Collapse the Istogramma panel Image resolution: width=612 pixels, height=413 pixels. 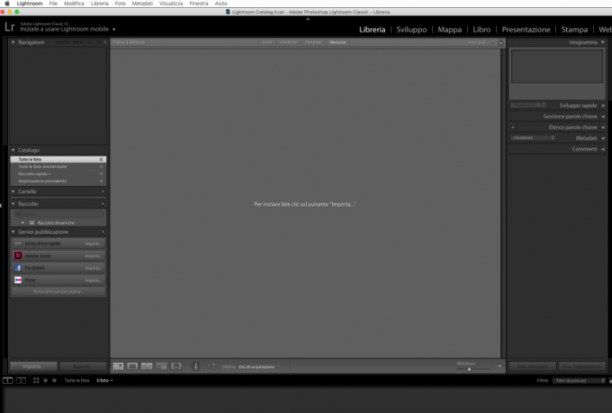pos(603,42)
